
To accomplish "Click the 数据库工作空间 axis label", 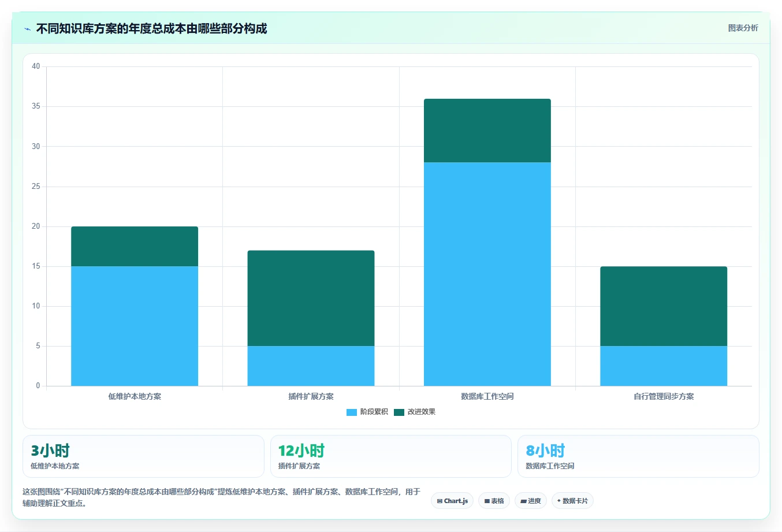I will [487, 396].
